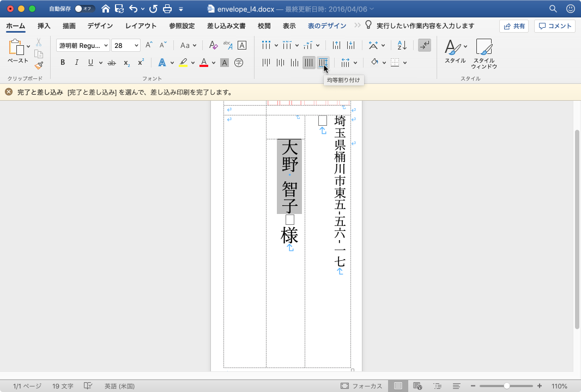The image size is (581, 392).
Task: Toggle AutoSave switch off/on
Action: (84, 9)
